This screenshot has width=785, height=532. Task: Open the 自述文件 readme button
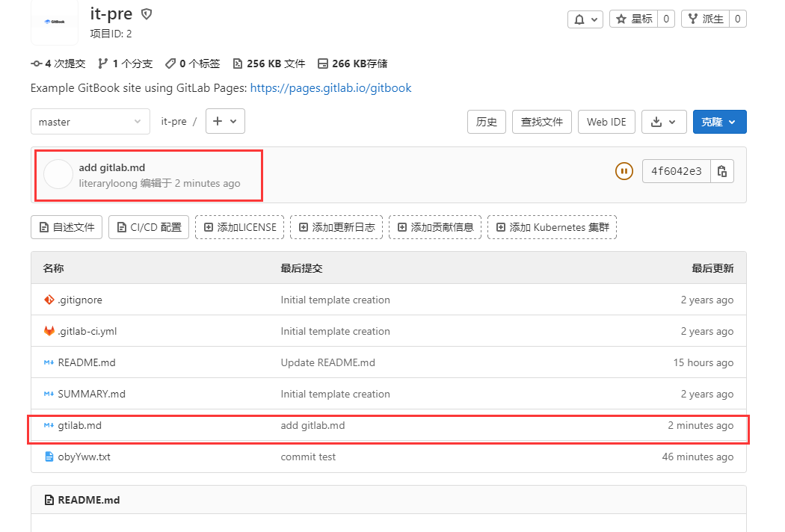click(67, 227)
